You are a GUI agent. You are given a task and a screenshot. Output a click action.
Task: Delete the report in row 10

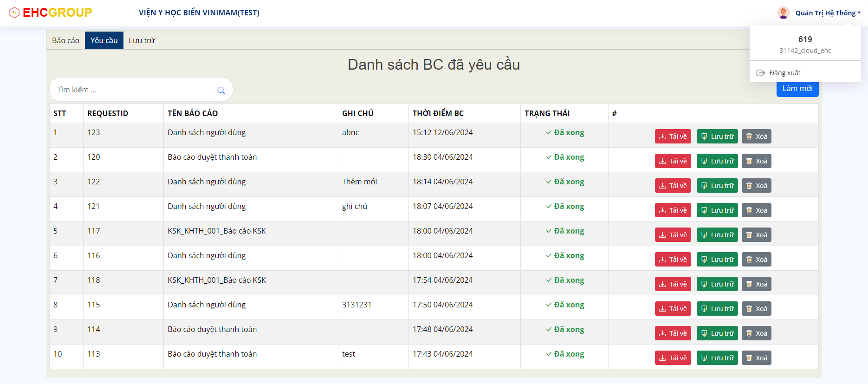point(756,358)
